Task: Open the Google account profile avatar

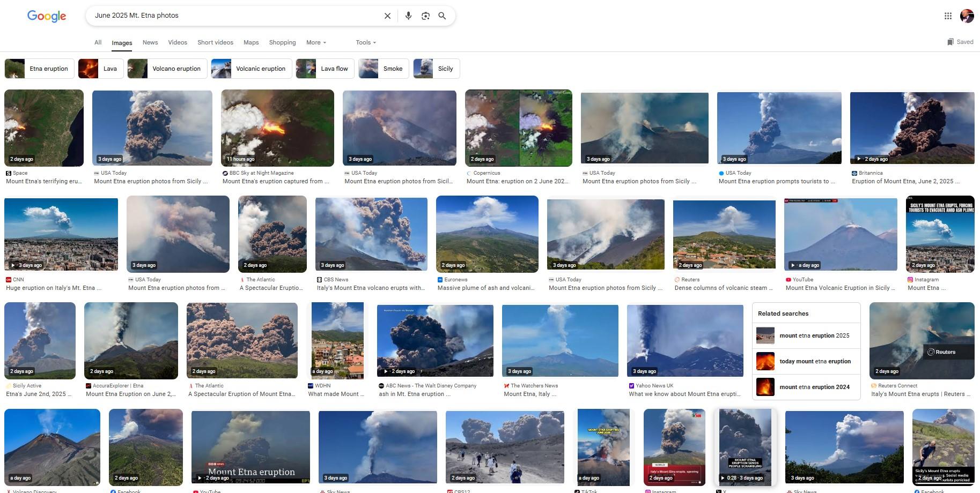Action: click(967, 16)
